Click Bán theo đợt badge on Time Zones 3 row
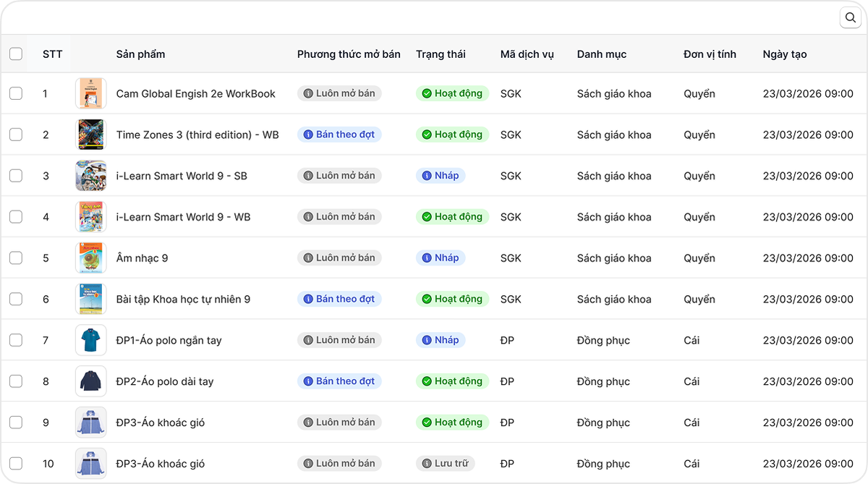Viewport: 868px width, 484px height. [x=339, y=135]
